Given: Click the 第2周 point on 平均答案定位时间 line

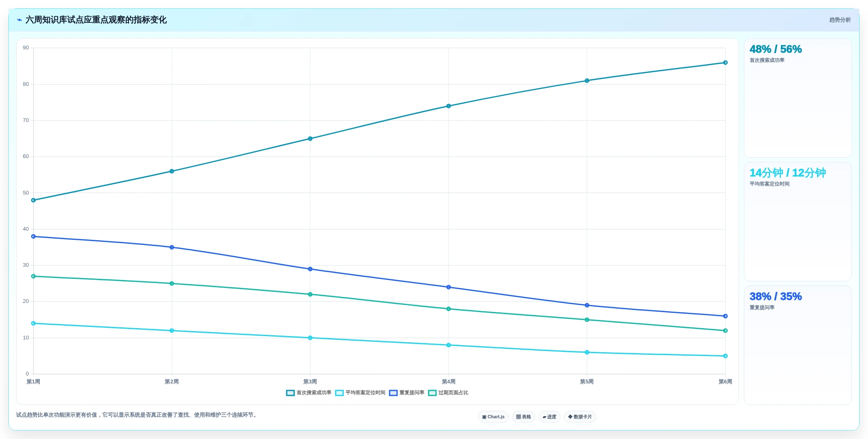Looking at the screenshot, I should [x=172, y=331].
